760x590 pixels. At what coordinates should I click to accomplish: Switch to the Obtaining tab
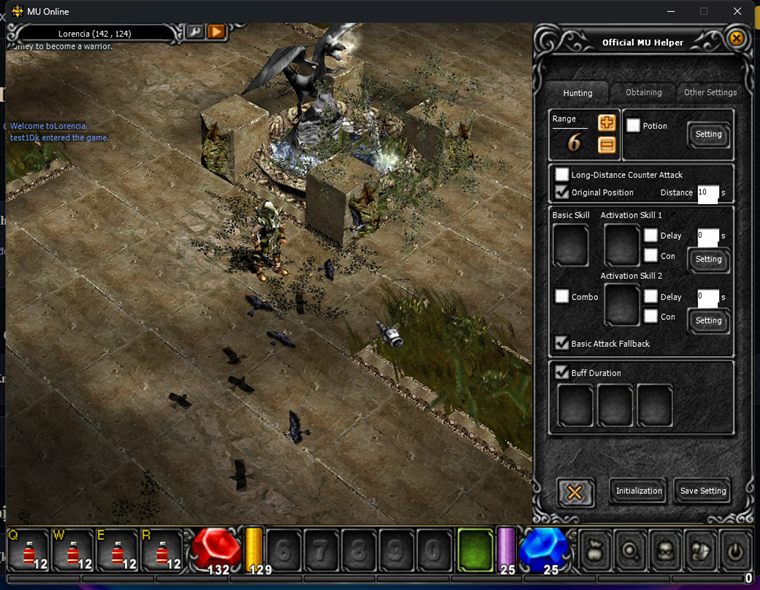point(644,92)
